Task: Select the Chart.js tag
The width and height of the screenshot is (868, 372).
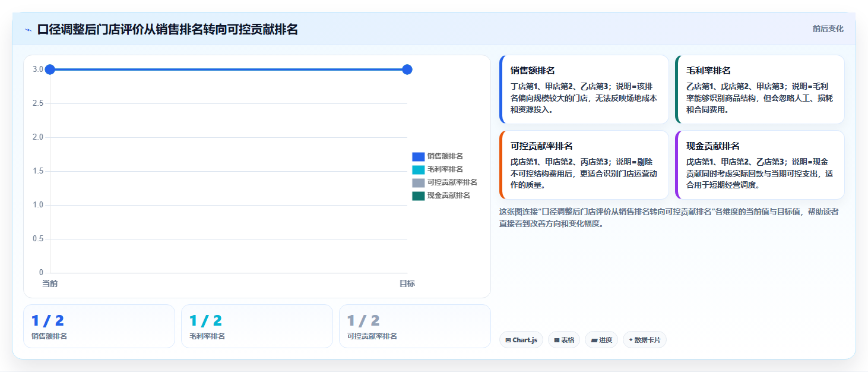Action: (521, 340)
